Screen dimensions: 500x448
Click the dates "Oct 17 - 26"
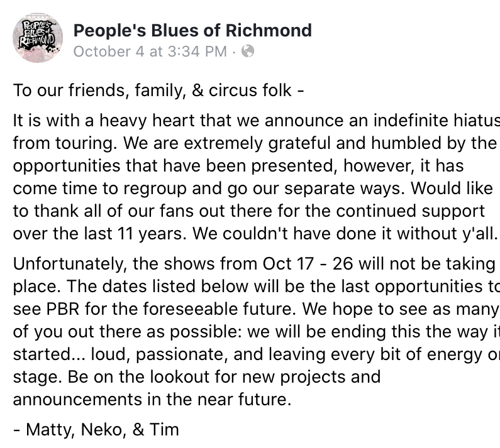pyautogui.click(x=308, y=264)
